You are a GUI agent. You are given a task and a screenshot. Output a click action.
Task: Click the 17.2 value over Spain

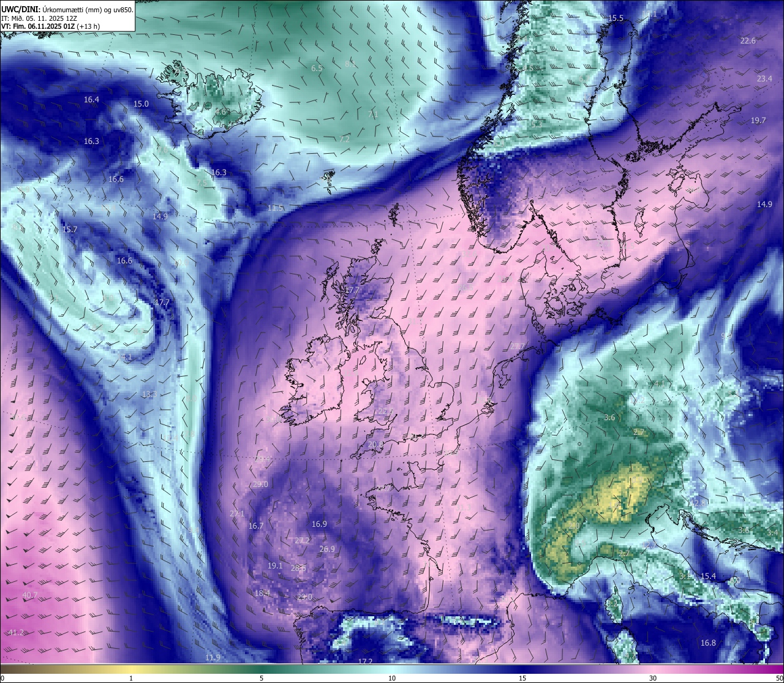point(365,661)
